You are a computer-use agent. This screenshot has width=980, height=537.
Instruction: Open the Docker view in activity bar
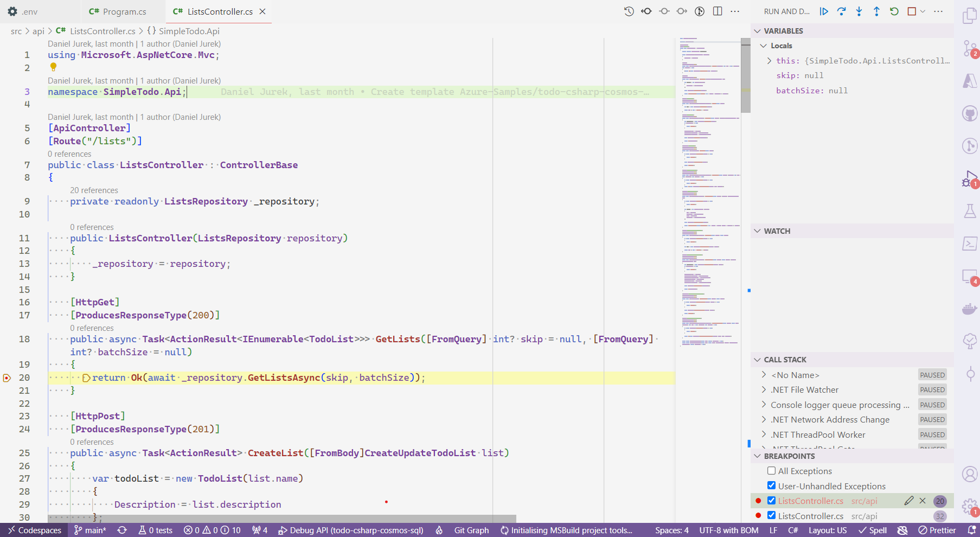click(x=970, y=309)
